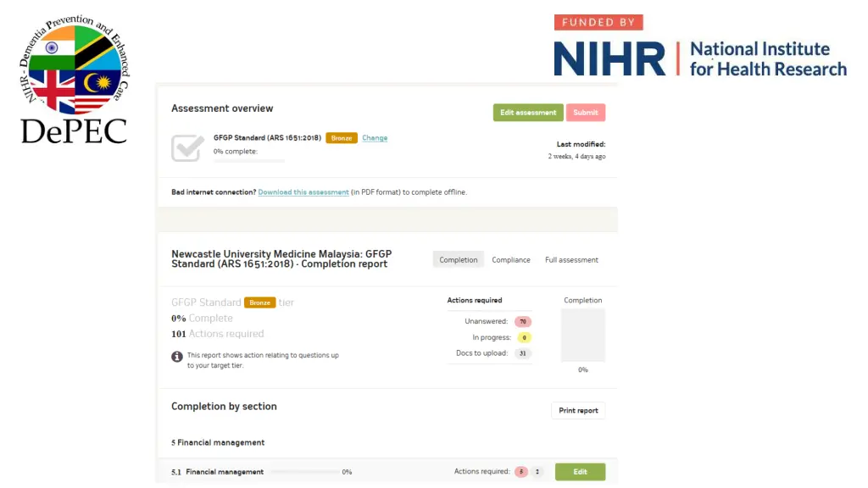Click the In progress count badge
Viewport: 868px width, 488px height.
(524, 337)
